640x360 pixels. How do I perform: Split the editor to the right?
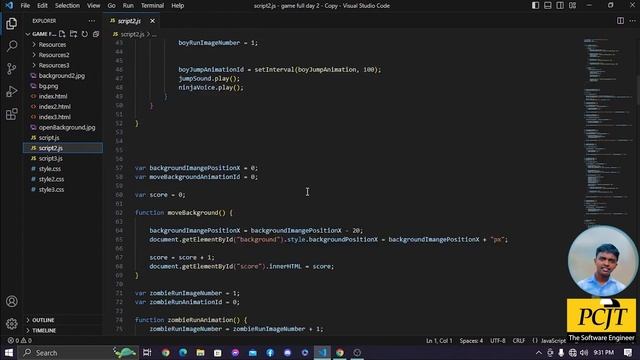point(620,21)
